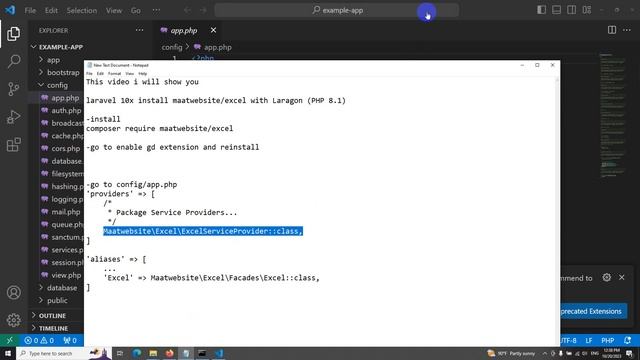Open Explorer Views and More Actions ellipsis

pyautogui.click(x=140, y=30)
